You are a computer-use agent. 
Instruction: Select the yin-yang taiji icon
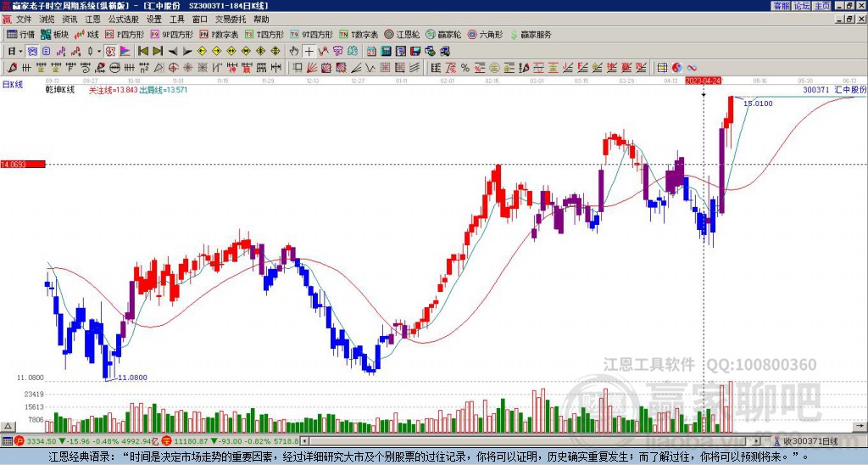(676, 68)
